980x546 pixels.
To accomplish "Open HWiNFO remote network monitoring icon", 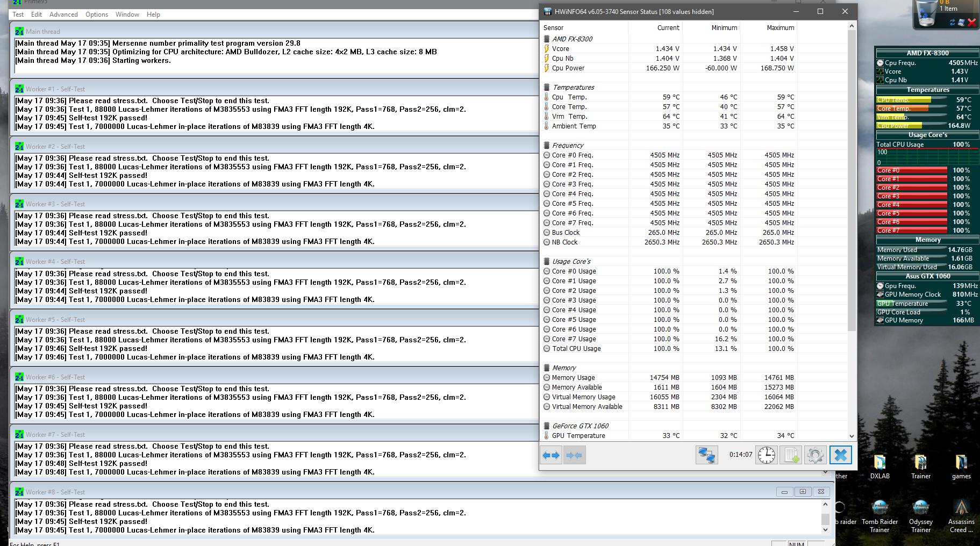I will (x=706, y=455).
